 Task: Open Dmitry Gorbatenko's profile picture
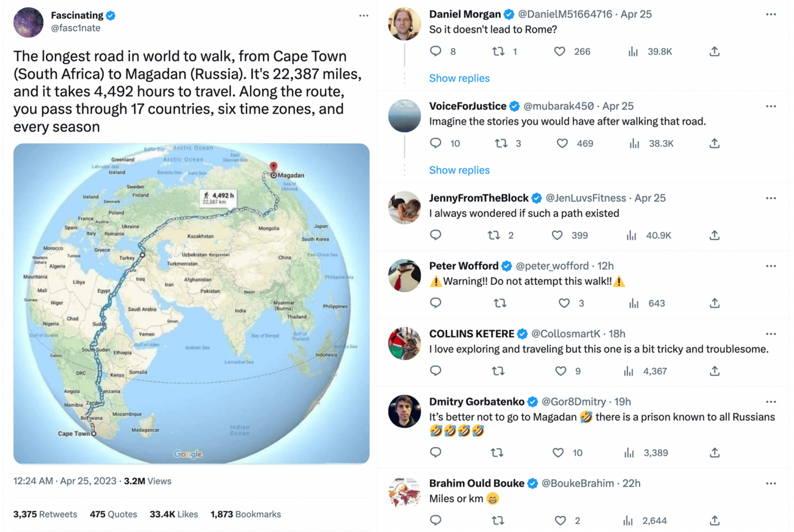point(404,411)
